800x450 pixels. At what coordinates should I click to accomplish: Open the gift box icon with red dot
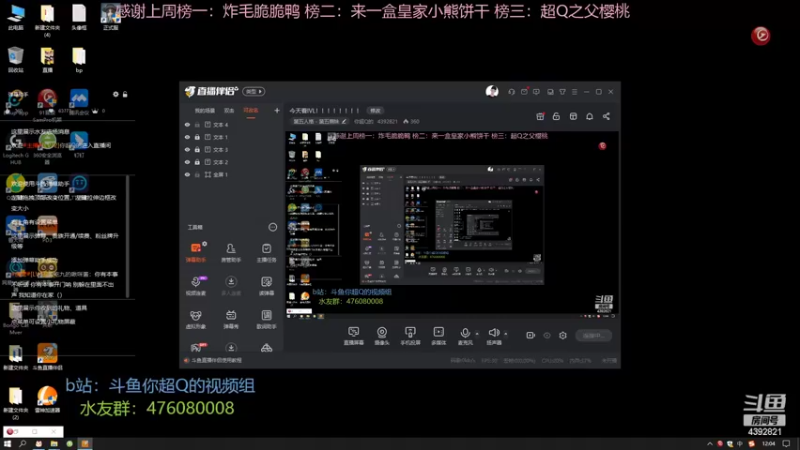point(540,116)
